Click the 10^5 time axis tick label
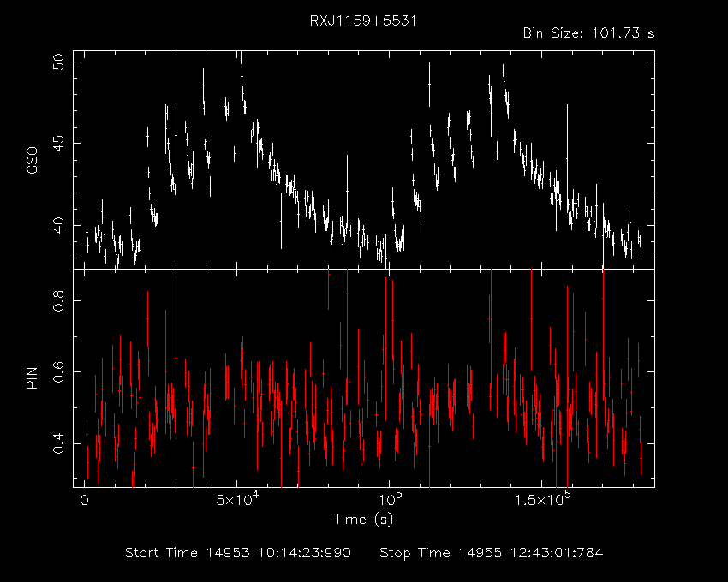The width and height of the screenshot is (728, 582). pos(389,499)
